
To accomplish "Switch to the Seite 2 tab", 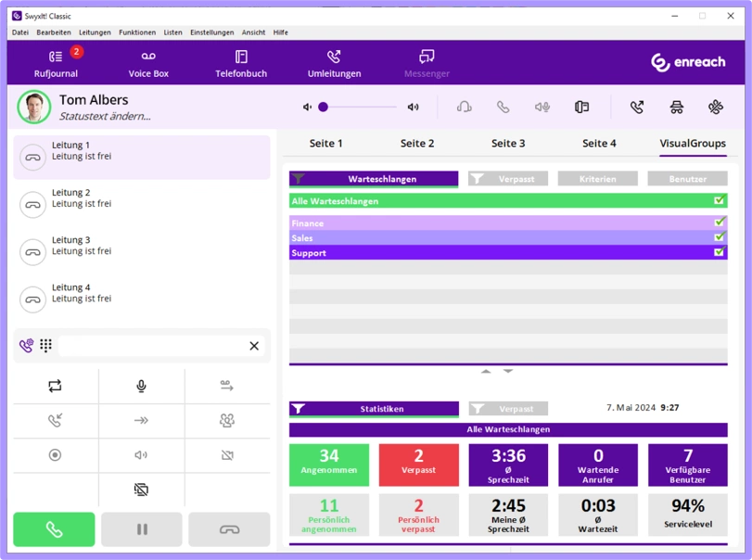I will 417,144.
